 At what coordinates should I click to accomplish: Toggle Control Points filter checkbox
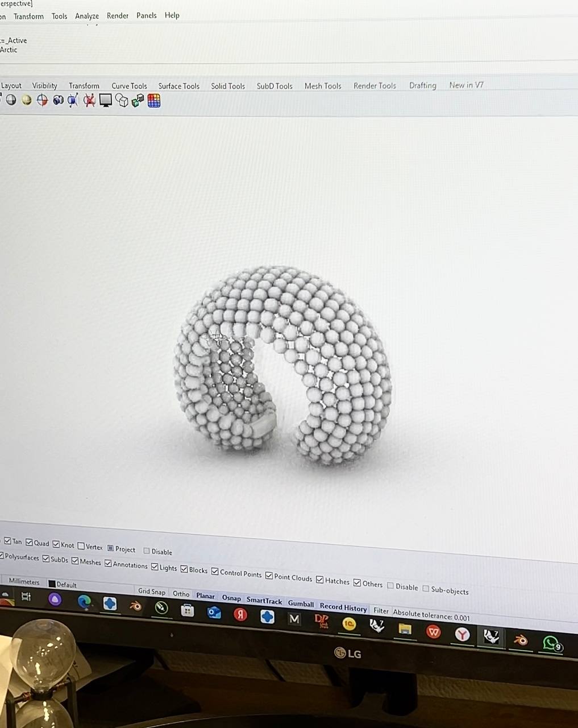215,571
